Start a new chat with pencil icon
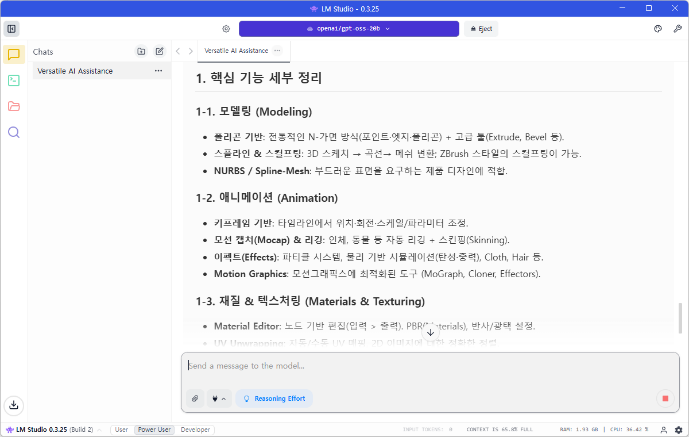Image resolution: width=689 pixels, height=437 pixels. pyautogui.click(x=159, y=51)
